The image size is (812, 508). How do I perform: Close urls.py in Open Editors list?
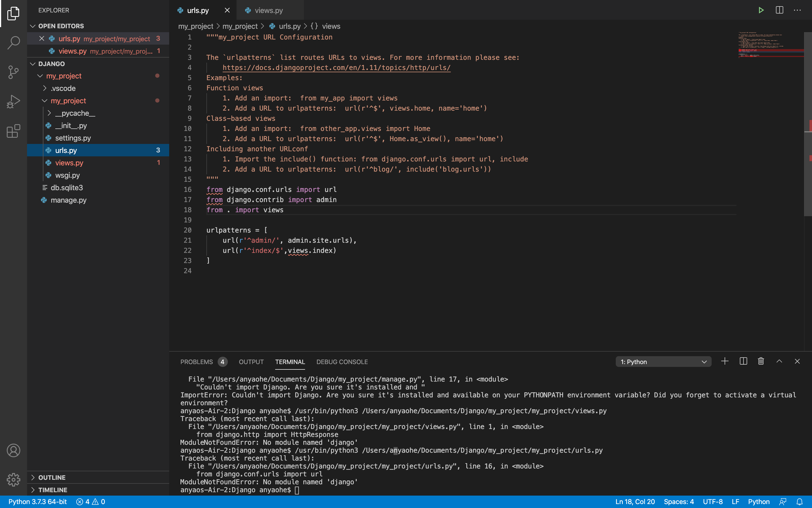[42, 39]
